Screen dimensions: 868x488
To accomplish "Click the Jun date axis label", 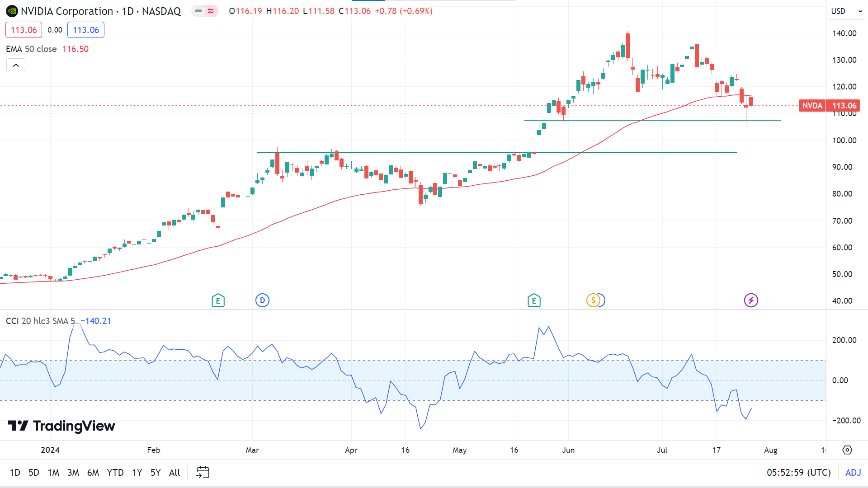I will tap(568, 450).
